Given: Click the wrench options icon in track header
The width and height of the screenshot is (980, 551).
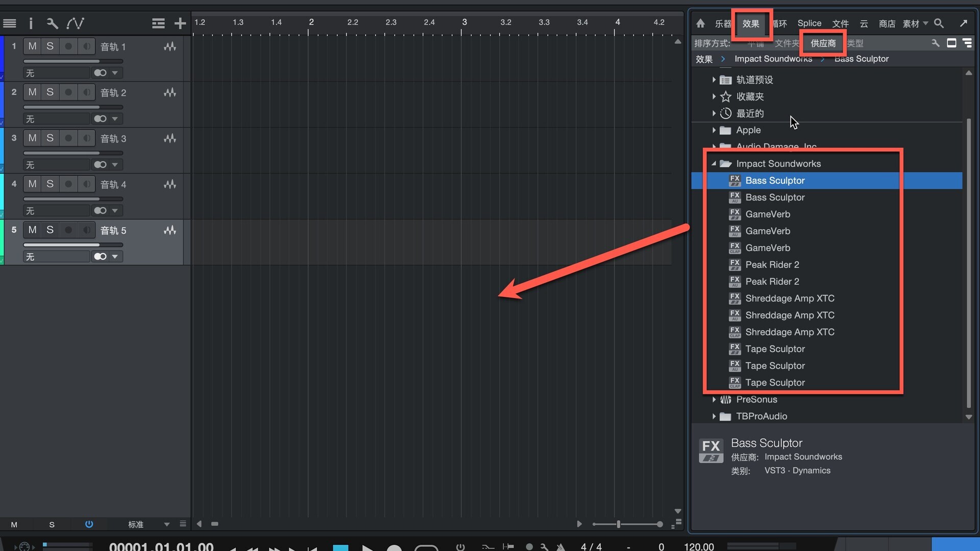Looking at the screenshot, I should [x=52, y=23].
